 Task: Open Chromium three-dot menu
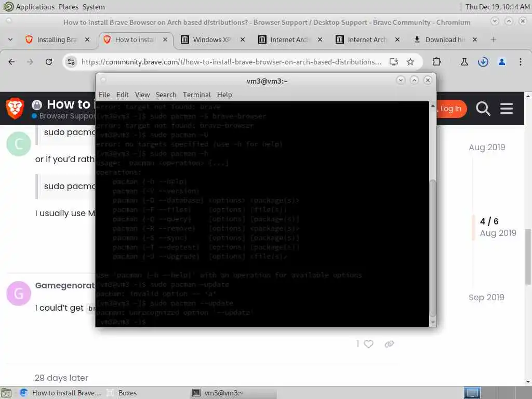click(521, 62)
